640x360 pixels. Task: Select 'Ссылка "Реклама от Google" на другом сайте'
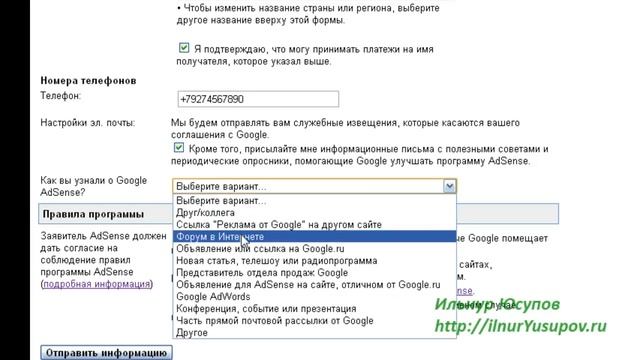coord(314,224)
